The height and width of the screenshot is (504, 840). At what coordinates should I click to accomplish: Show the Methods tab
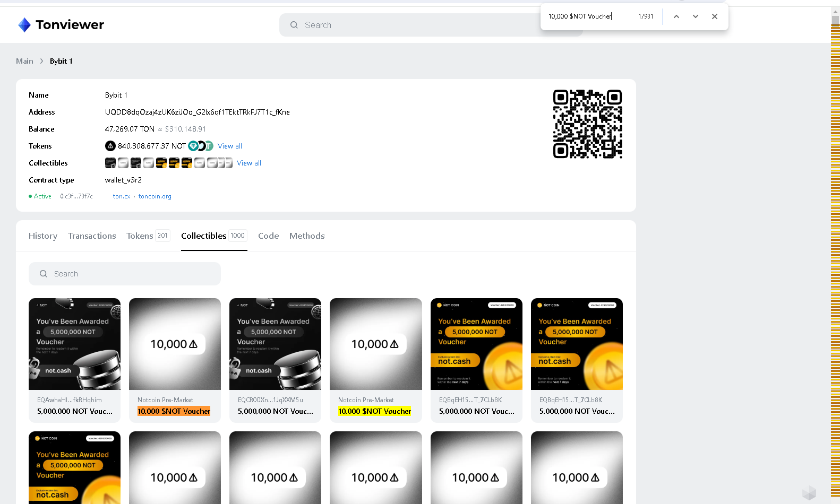coord(307,236)
